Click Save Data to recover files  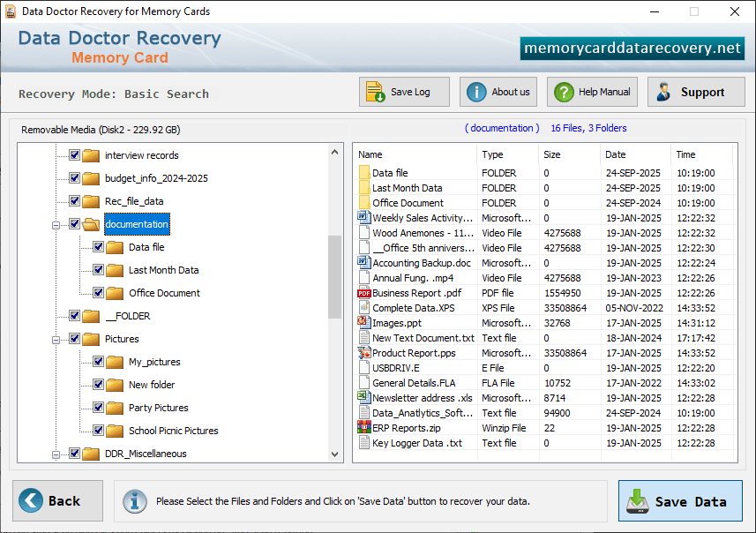pyautogui.click(x=680, y=500)
